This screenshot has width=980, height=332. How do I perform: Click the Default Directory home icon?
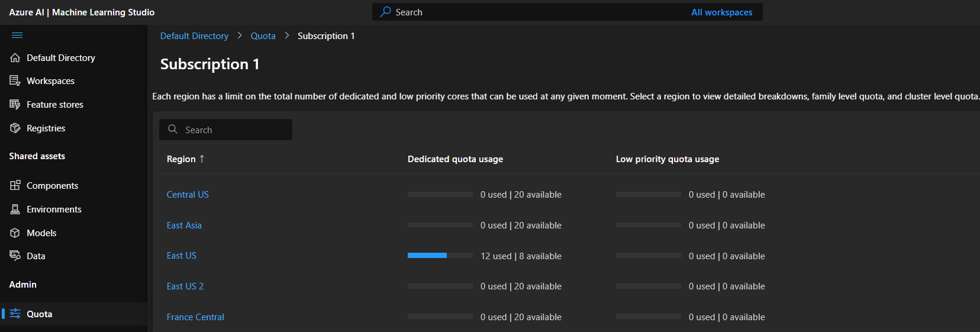click(15, 58)
